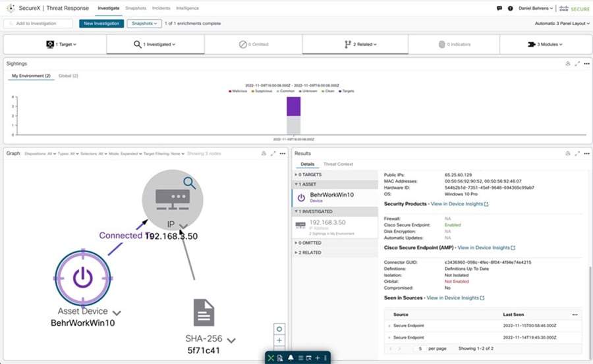The image size is (593, 364).
Task: Open the chat feedback icon in header
Action: [499, 8]
